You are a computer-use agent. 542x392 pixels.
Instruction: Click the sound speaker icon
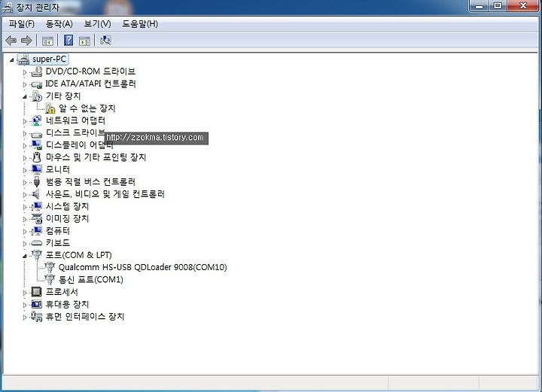tap(36, 194)
